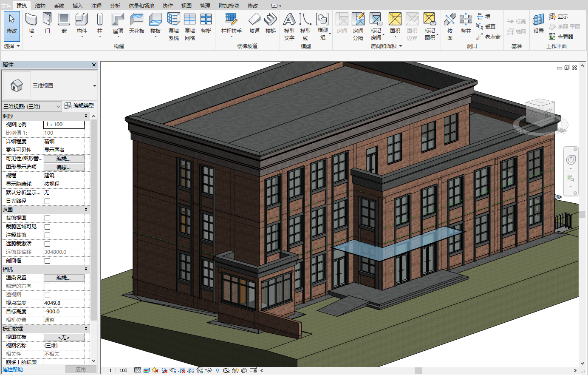Toggle the 裁剪区域可见 checkbox
The image size is (588, 375).
[x=47, y=227]
